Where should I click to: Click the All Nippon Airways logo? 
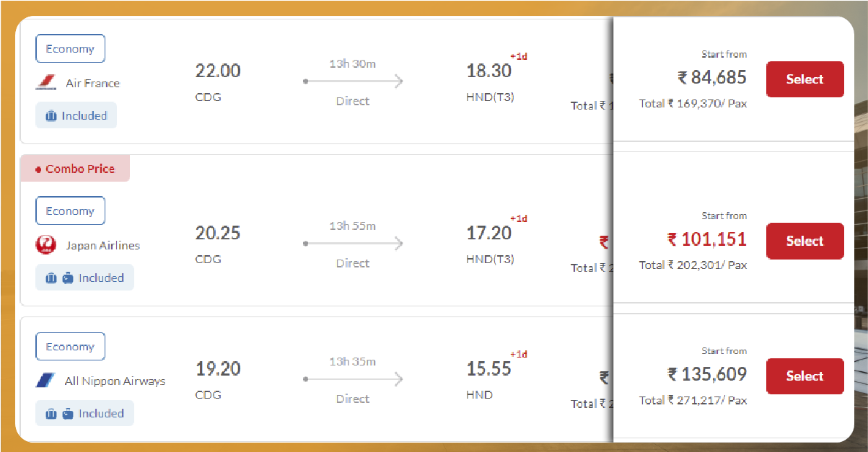[x=46, y=381]
